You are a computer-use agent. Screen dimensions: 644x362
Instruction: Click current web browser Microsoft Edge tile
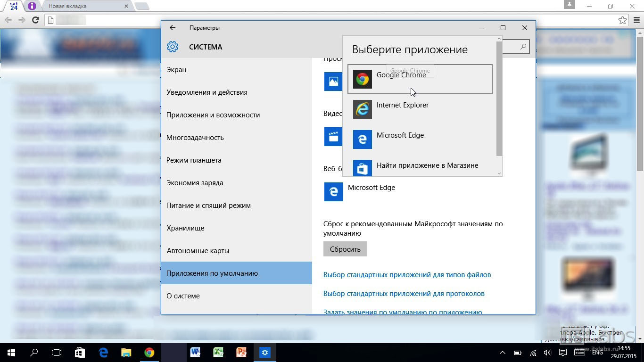pyautogui.click(x=360, y=192)
